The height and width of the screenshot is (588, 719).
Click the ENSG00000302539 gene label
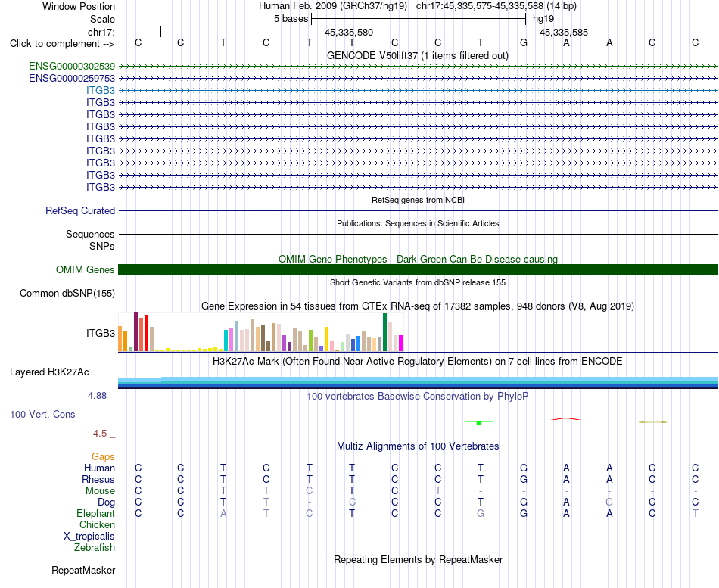72,67
